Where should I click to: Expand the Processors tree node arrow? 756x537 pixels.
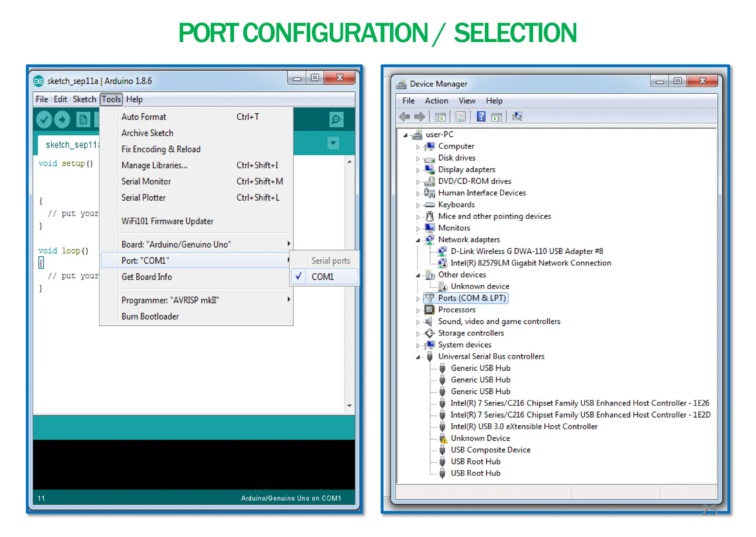click(418, 311)
